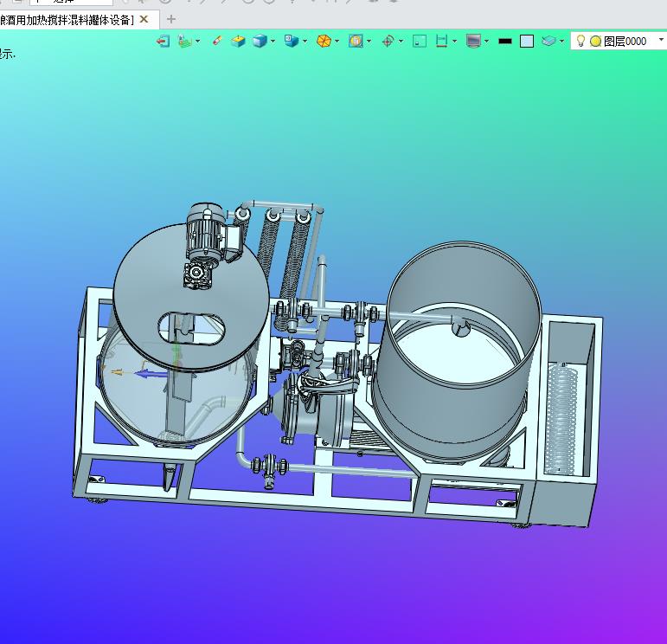Open dropdown arrow next to view orientation cube
Viewport: 667px width, 644px height.
[x=305, y=42]
